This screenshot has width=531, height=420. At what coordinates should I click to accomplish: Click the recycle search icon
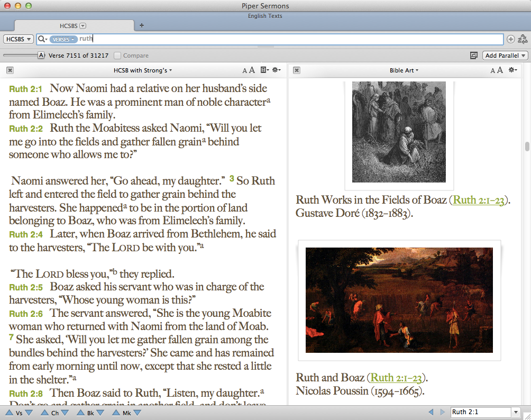[523, 39]
